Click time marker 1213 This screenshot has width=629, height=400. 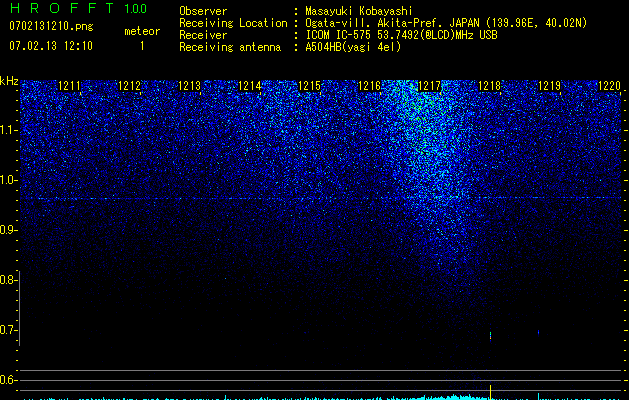189,85
